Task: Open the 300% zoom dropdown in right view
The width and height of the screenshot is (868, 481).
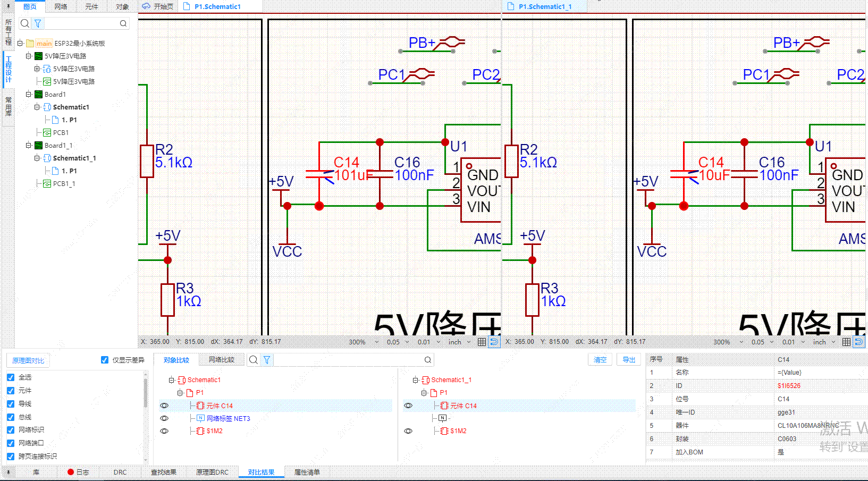Action: point(731,342)
